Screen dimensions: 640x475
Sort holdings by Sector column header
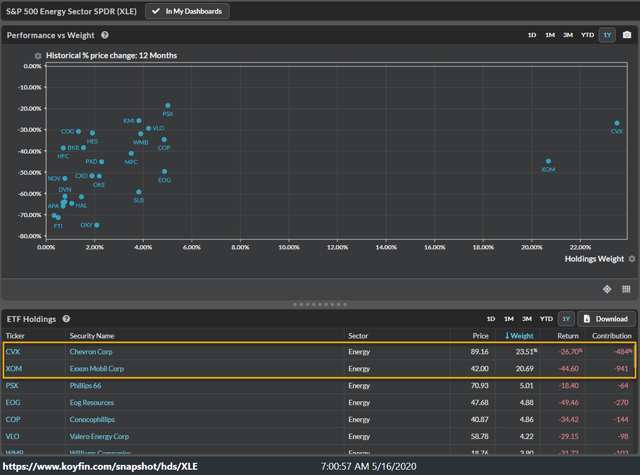358,336
